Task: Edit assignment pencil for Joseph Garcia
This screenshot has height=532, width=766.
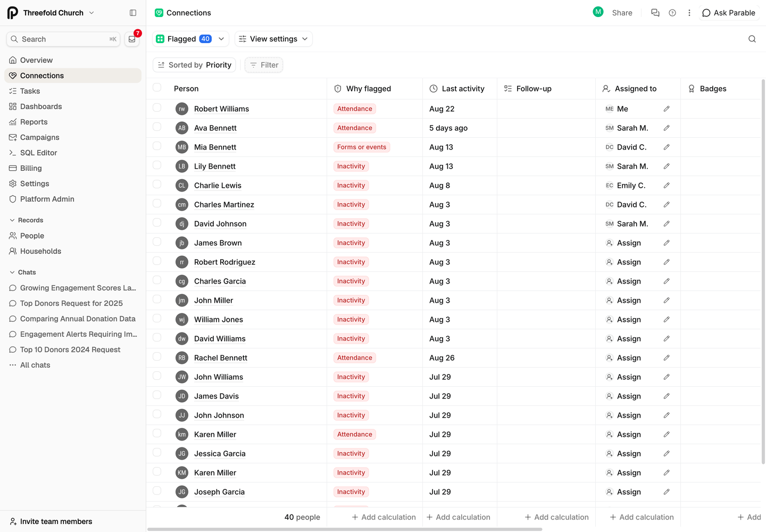Action: point(667,492)
